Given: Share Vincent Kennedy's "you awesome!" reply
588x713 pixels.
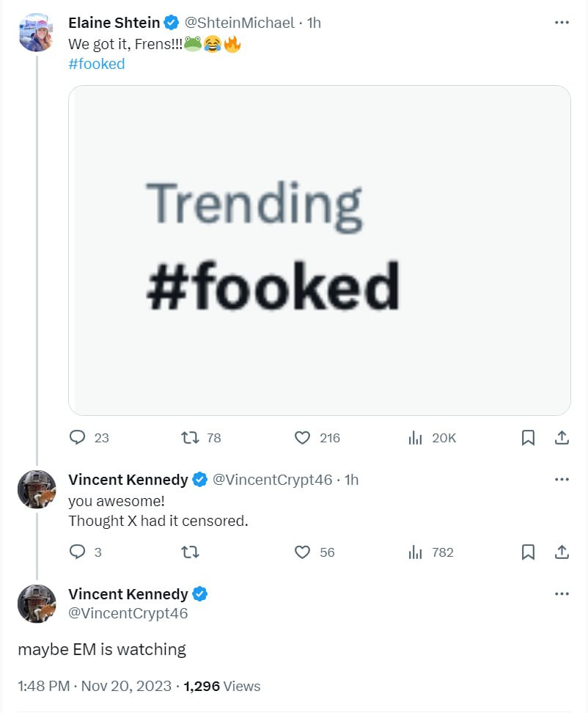Looking at the screenshot, I should (562, 552).
